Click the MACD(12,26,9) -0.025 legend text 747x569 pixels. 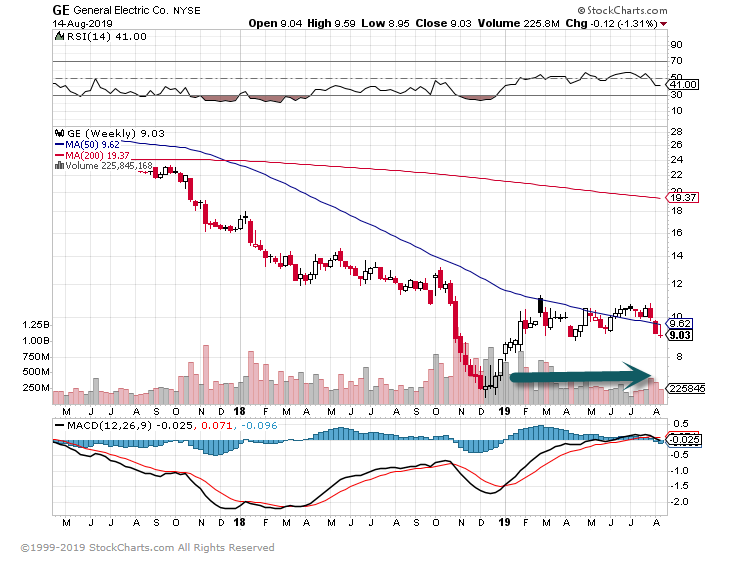[x=130, y=426]
